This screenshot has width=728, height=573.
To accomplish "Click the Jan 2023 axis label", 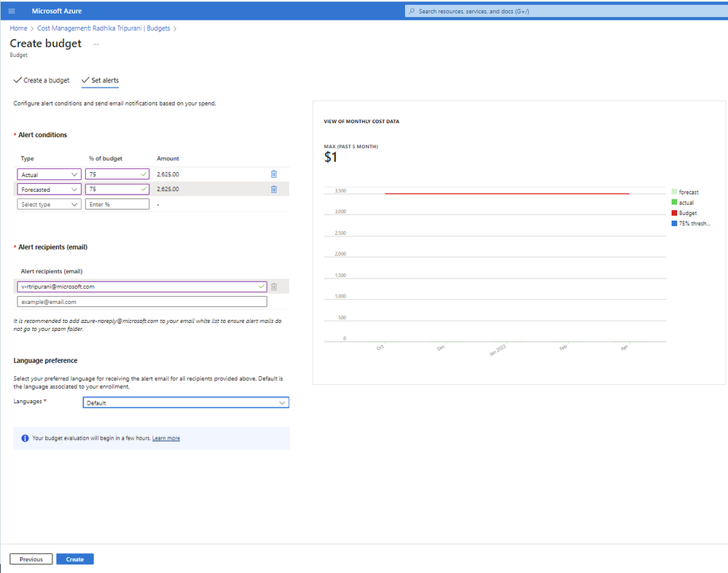I will click(x=498, y=350).
